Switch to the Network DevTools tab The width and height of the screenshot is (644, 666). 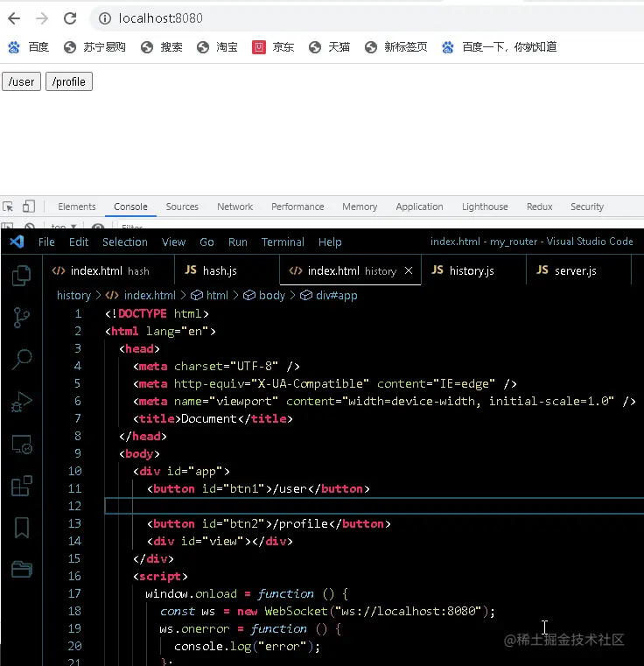[x=234, y=207]
